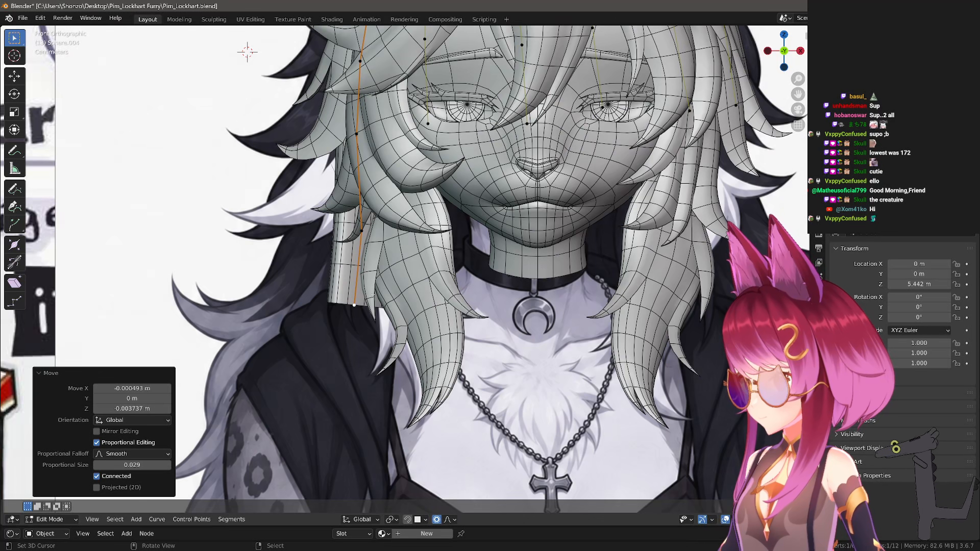Click the Location Z 5.442 m field
This screenshot has width=980, height=551.
[x=919, y=284]
